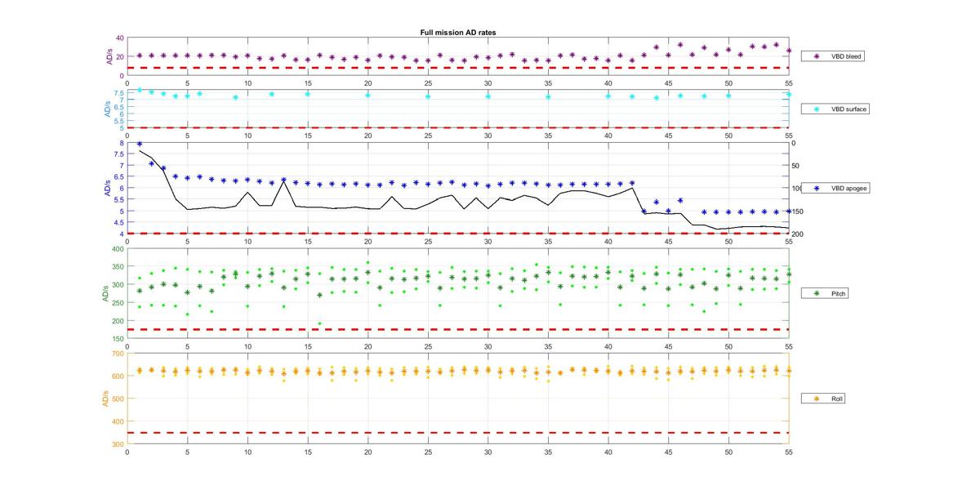Click the 200 tick on right depth axis

[796, 234]
